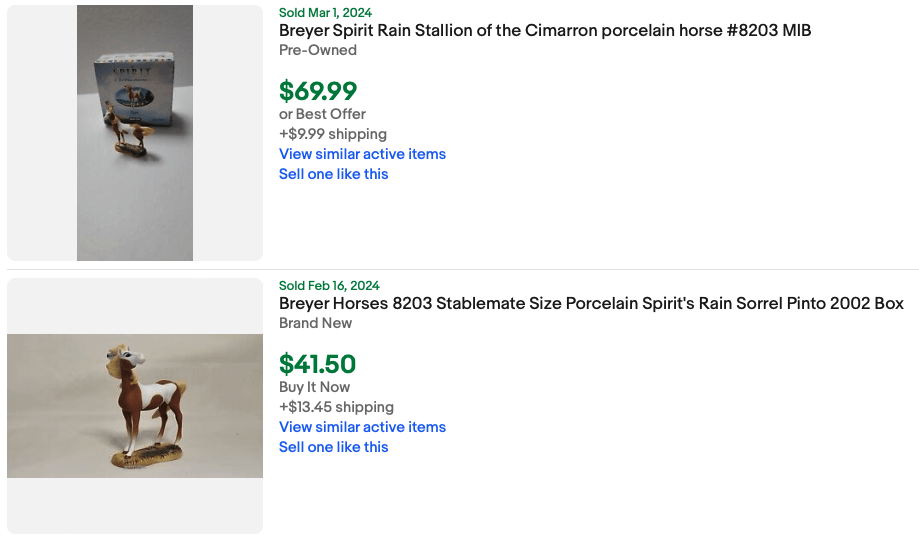Click the $69.99 sold price
Image resolution: width=919 pixels, height=540 pixels.
pyautogui.click(x=318, y=91)
